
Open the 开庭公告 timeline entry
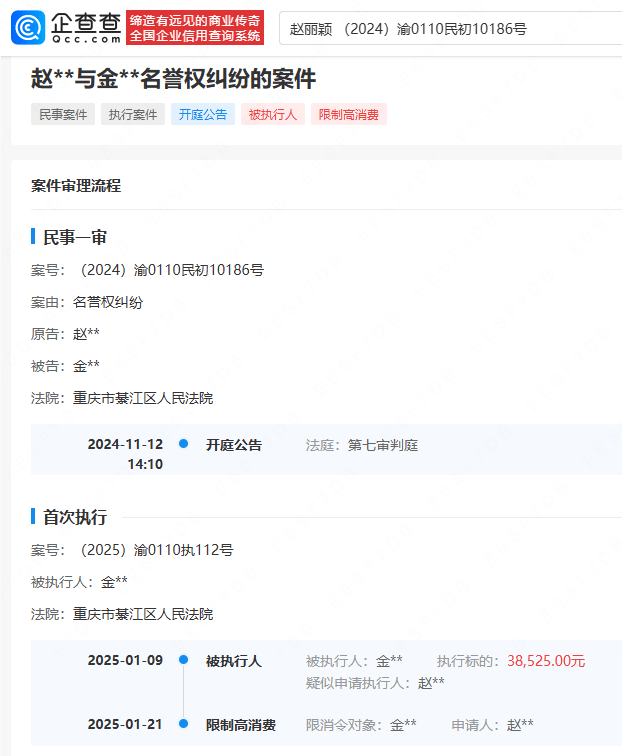click(234, 445)
